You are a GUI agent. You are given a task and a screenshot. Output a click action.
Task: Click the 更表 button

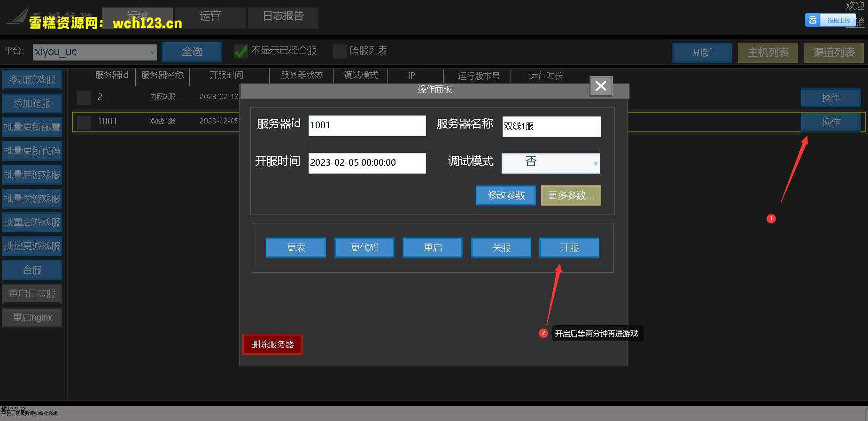point(296,247)
